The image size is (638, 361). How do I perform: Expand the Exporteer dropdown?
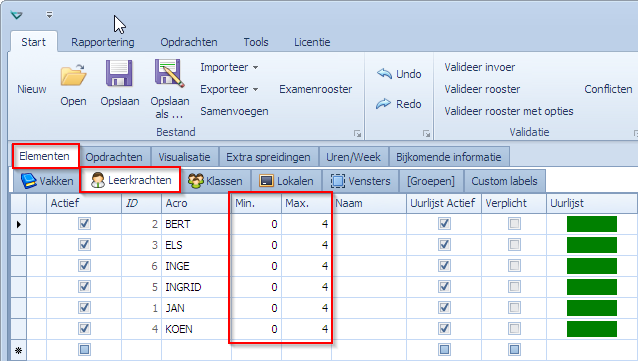(256, 90)
